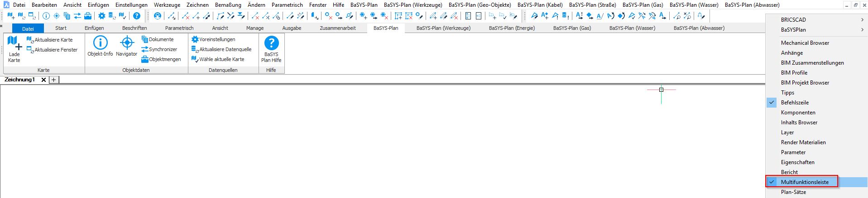Add a new drawing tab with plus
Screen dimensions: 868x198
point(53,80)
